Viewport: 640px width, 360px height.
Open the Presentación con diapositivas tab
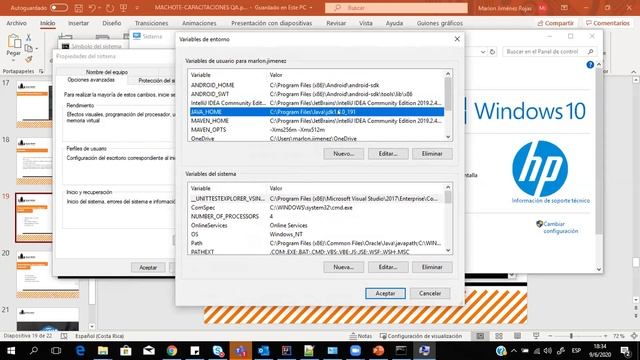click(271, 23)
